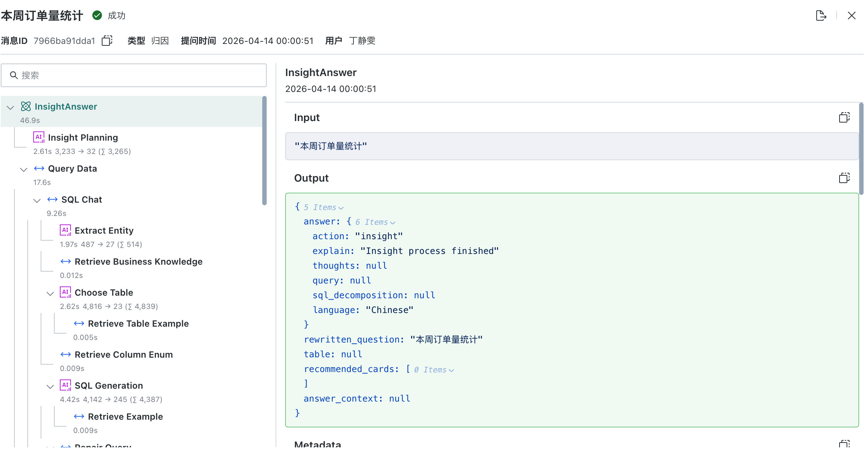Click the trace tree scrollbar
Viewport: 868px width, 454px height.
click(x=264, y=151)
